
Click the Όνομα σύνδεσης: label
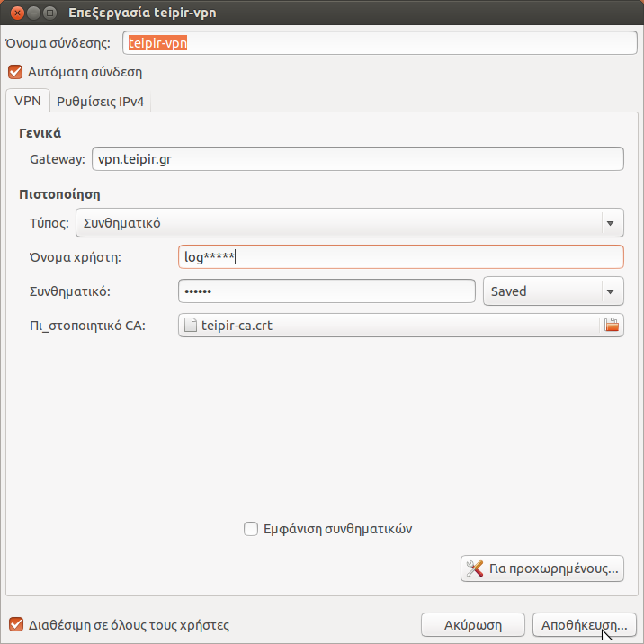[58, 43]
